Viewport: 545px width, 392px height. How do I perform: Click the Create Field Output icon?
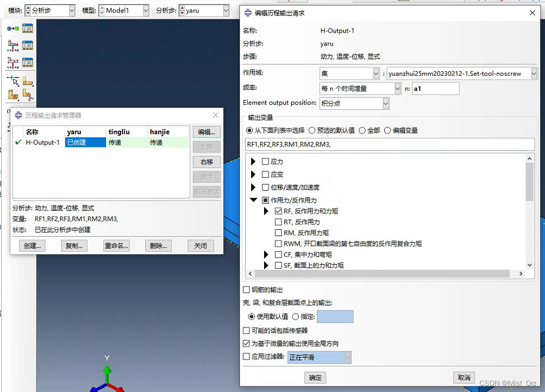pyautogui.click(x=13, y=45)
